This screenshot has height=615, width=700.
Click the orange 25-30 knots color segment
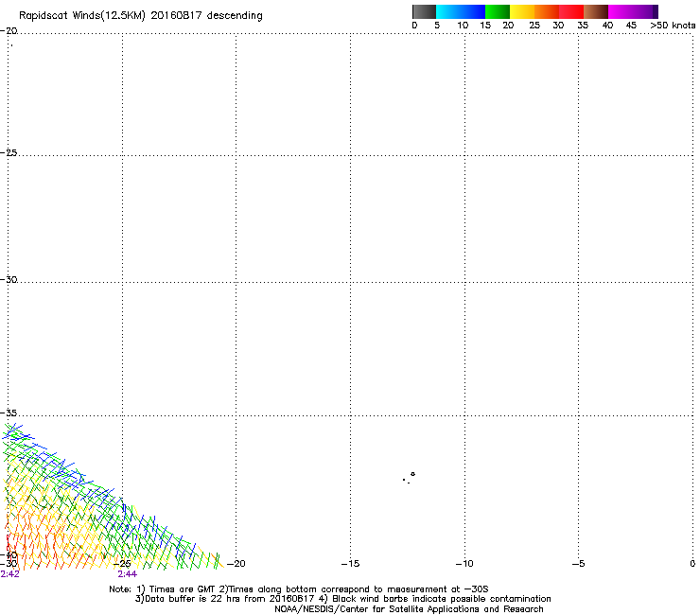(547, 11)
